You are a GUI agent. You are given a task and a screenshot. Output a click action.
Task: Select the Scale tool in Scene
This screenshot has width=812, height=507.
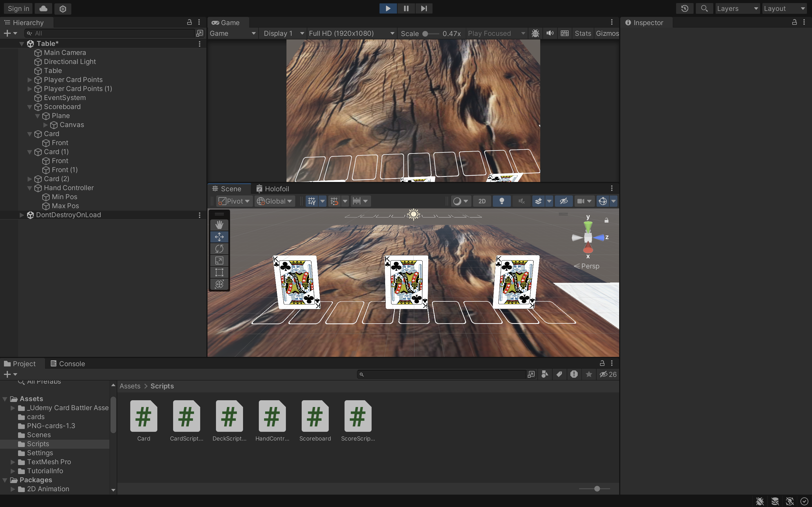[219, 261]
